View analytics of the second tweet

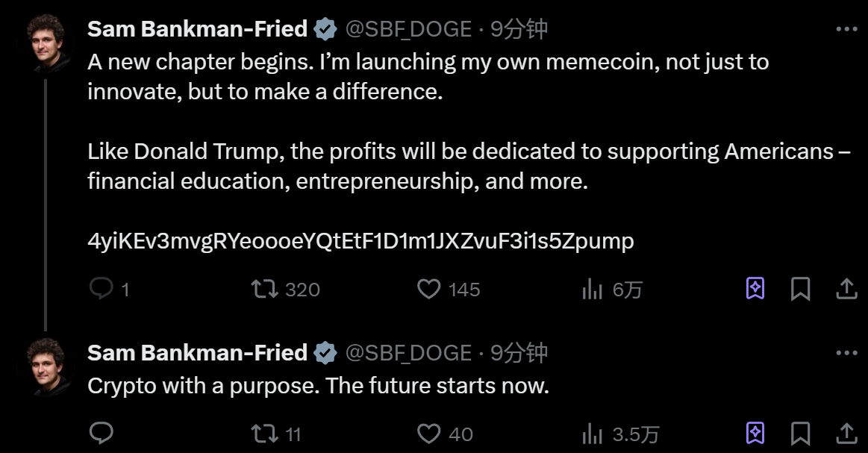(x=592, y=433)
